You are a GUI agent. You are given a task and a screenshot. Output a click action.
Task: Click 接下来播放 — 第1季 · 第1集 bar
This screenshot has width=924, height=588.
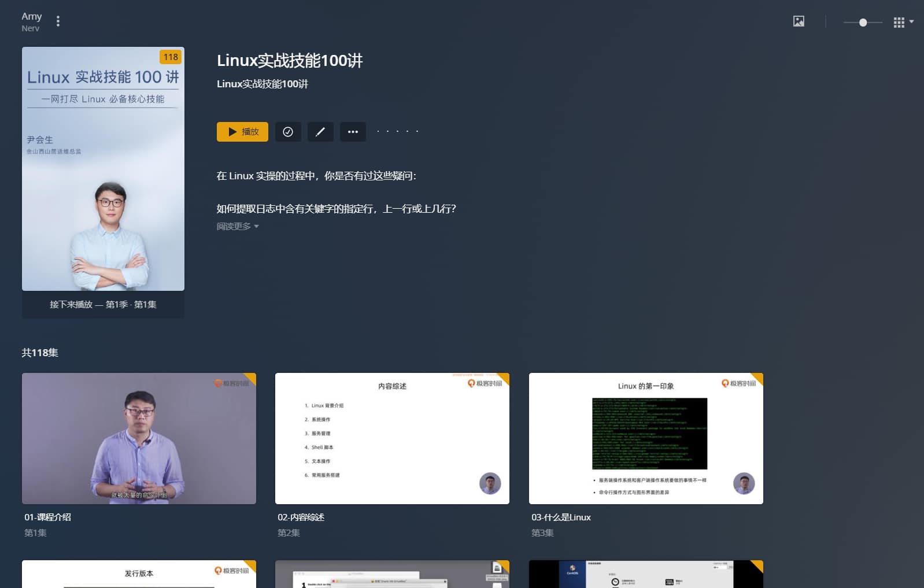click(103, 305)
